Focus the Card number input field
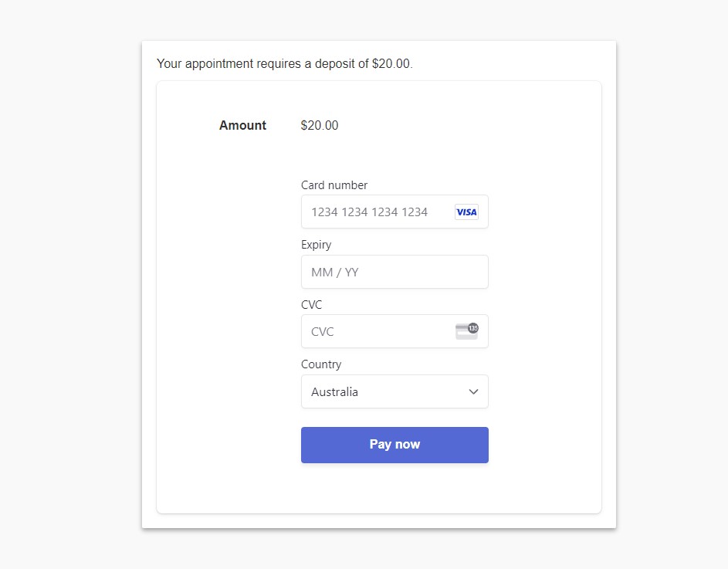The width and height of the screenshot is (728, 569). tap(378, 212)
